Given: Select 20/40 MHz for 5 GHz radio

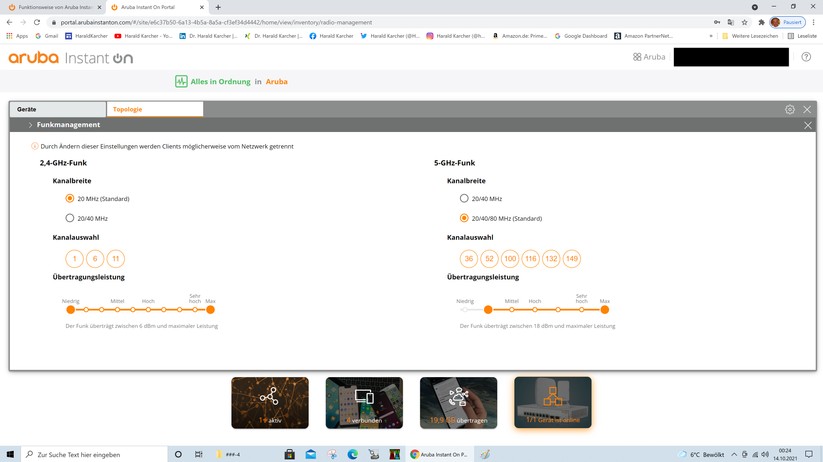Looking at the screenshot, I should tap(464, 198).
